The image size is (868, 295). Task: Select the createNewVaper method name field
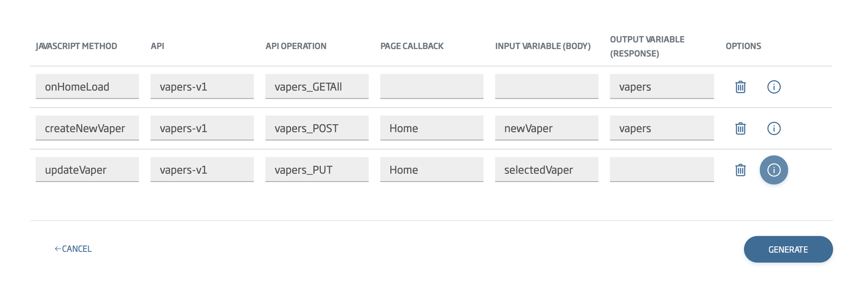pos(87,128)
